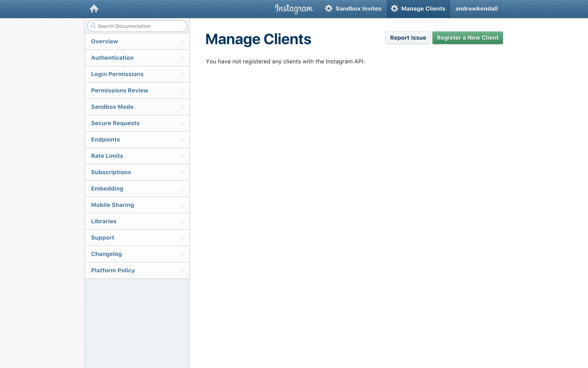Open the andrewkendall account menu
588x368 pixels.
click(x=476, y=9)
